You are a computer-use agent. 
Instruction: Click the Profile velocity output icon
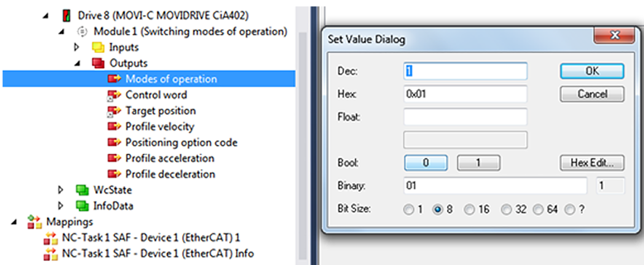coord(114,127)
